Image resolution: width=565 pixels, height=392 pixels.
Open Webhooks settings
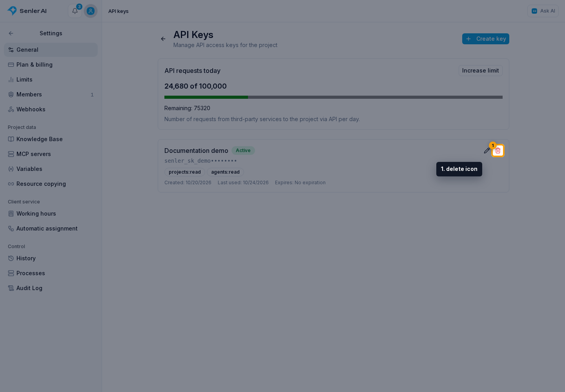[51, 109]
